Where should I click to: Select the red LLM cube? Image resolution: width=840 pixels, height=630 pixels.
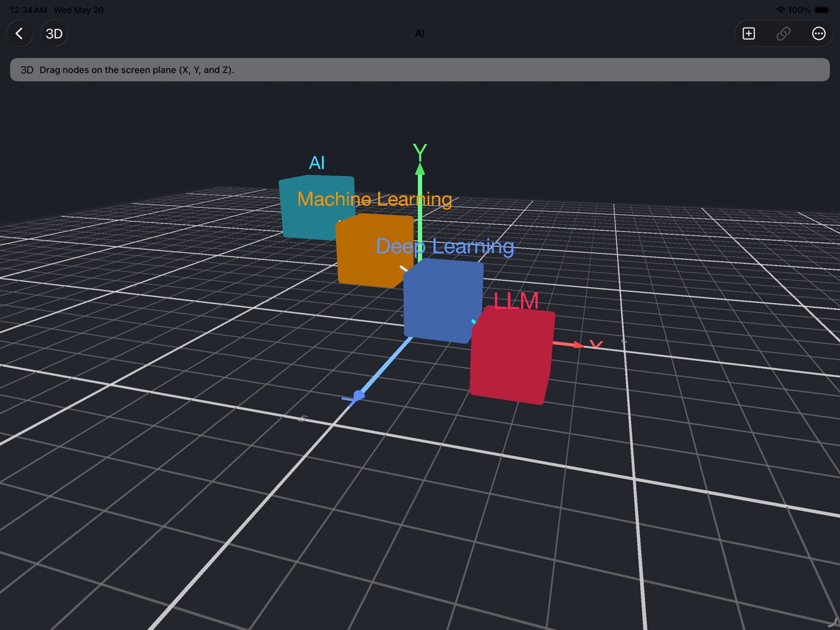pyautogui.click(x=512, y=356)
